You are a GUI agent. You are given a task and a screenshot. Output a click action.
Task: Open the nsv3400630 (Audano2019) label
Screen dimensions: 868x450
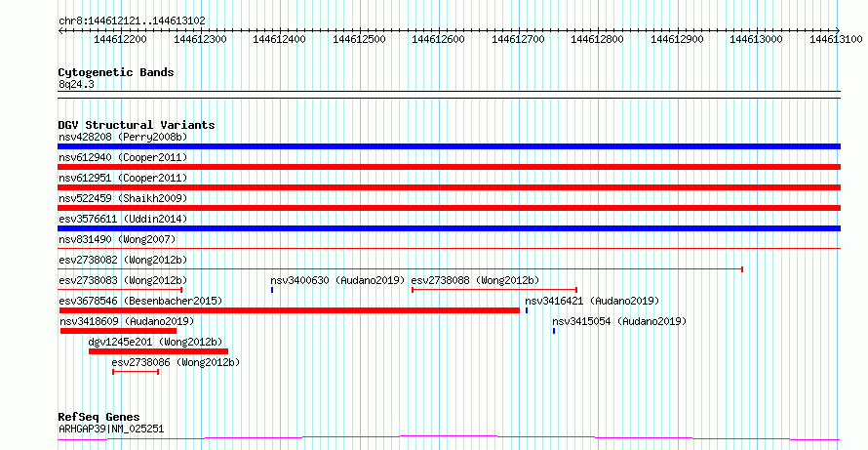(337, 280)
